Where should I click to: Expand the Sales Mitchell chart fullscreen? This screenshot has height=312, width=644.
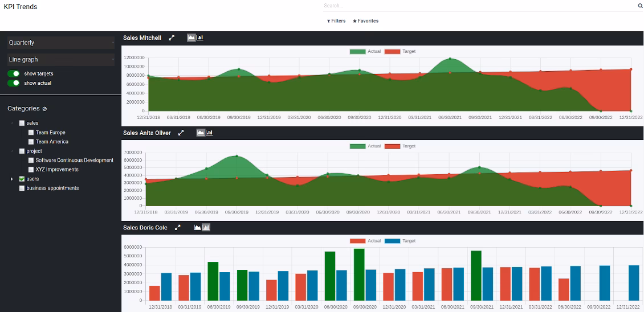172,38
